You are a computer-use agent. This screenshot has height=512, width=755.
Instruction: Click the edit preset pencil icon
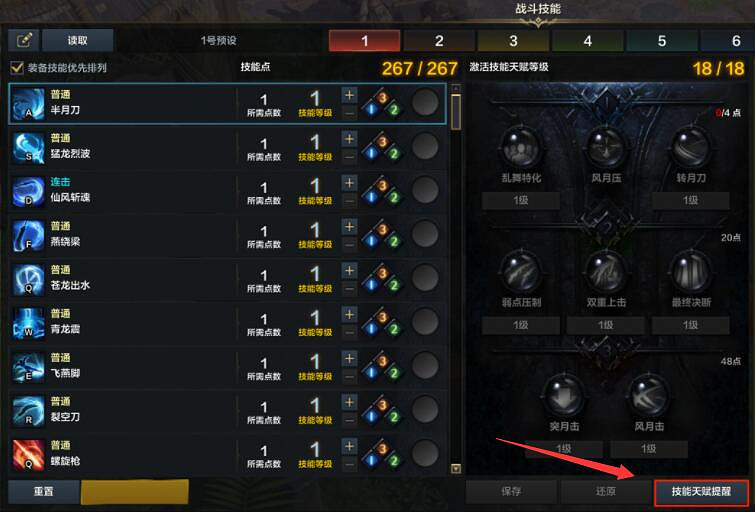tap(24, 40)
